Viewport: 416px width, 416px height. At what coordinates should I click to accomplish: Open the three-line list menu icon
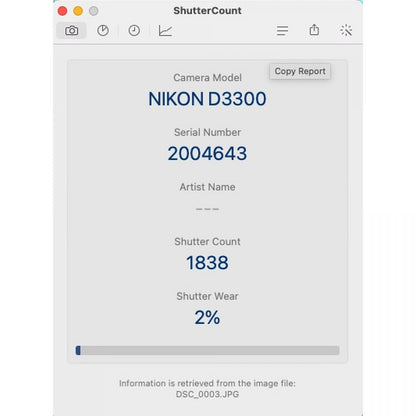[x=282, y=31]
